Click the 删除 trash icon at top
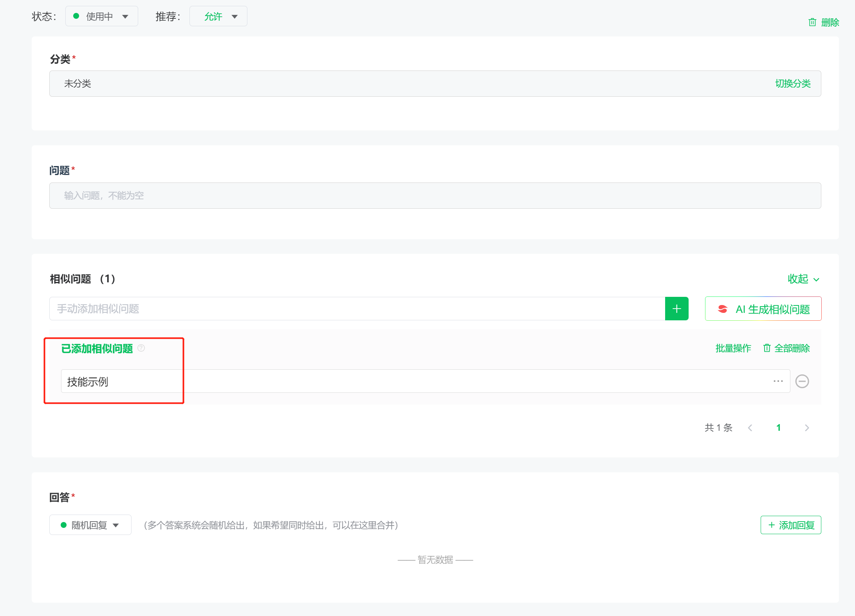 click(x=812, y=22)
